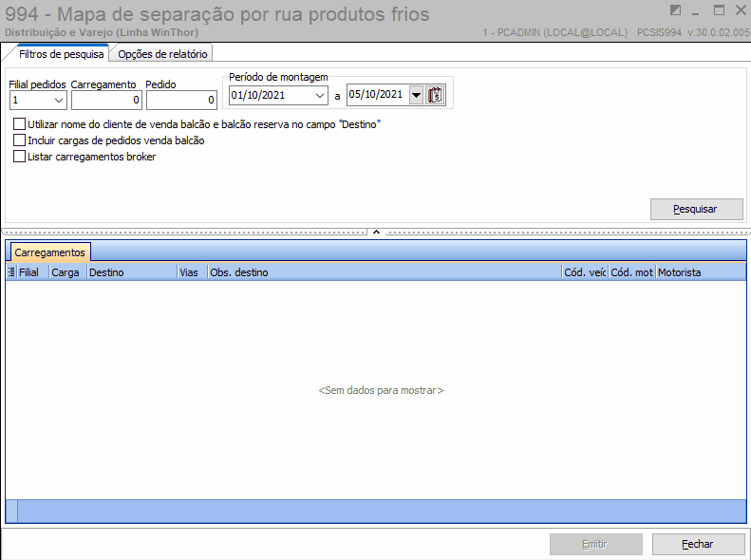Maximize the window from the title bar
The width and height of the screenshot is (751, 560).
[719, 10]
